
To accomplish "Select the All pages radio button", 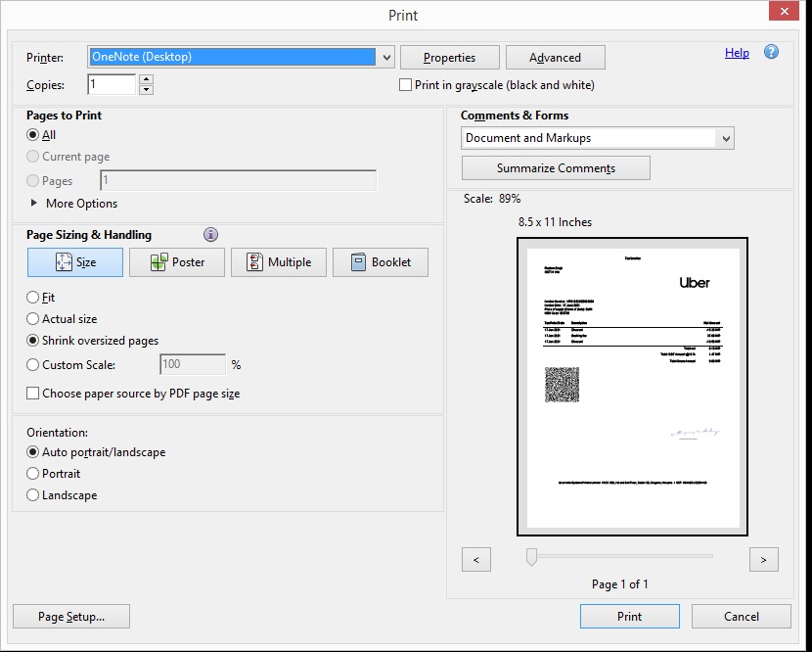I will 32,135.
